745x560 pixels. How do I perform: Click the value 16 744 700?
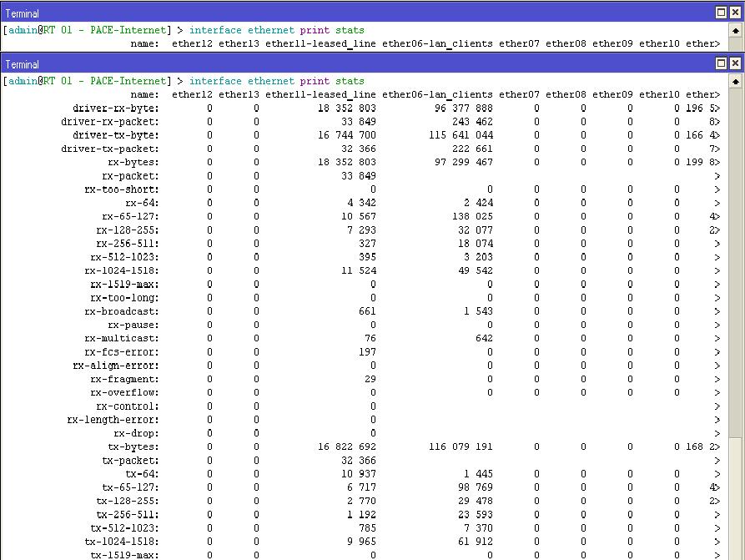point(347,135)
